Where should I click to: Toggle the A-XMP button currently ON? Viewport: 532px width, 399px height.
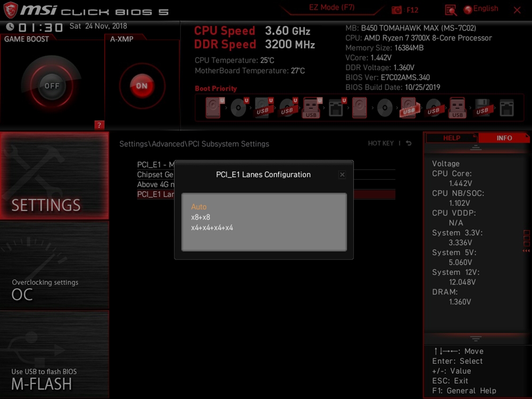(142, 86)
